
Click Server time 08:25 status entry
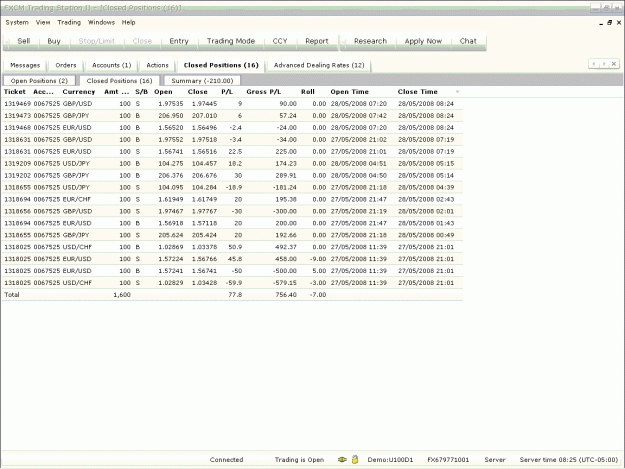click(x=568, y=459)
